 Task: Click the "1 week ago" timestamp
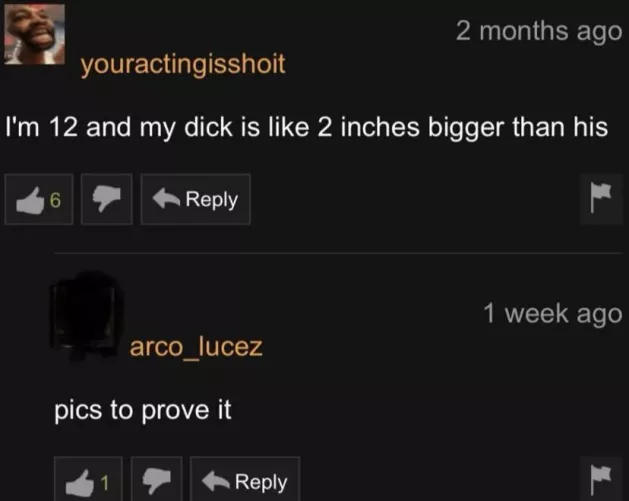pos(552,314)
